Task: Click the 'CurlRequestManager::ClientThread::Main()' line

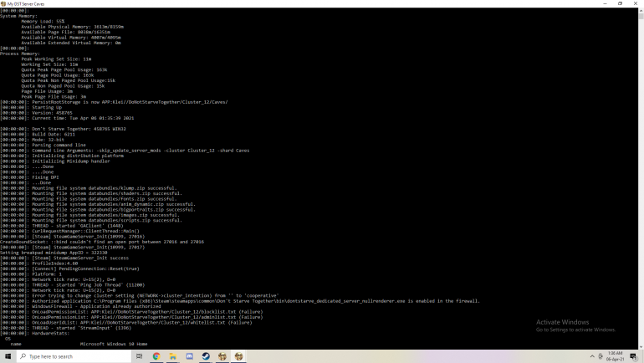Action: click(69, 231)
